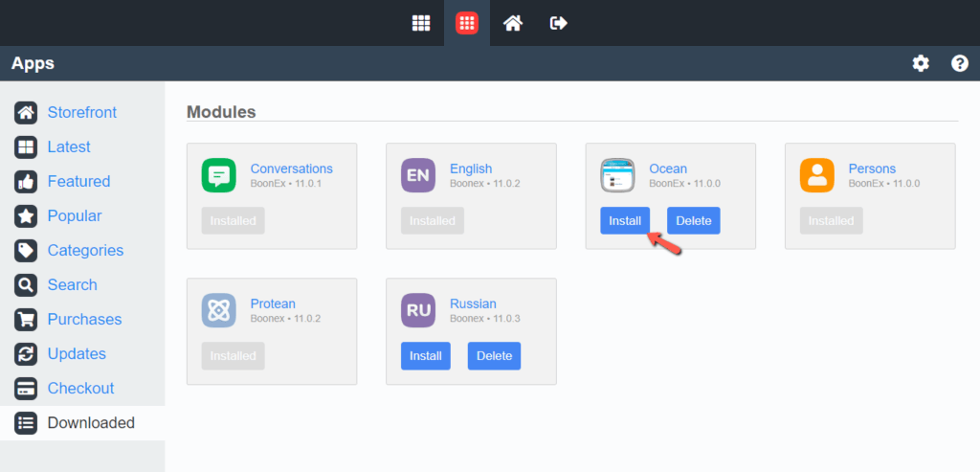Open the Featured section
The height and width of the screenshot is (472, 980).
point(78,181)
